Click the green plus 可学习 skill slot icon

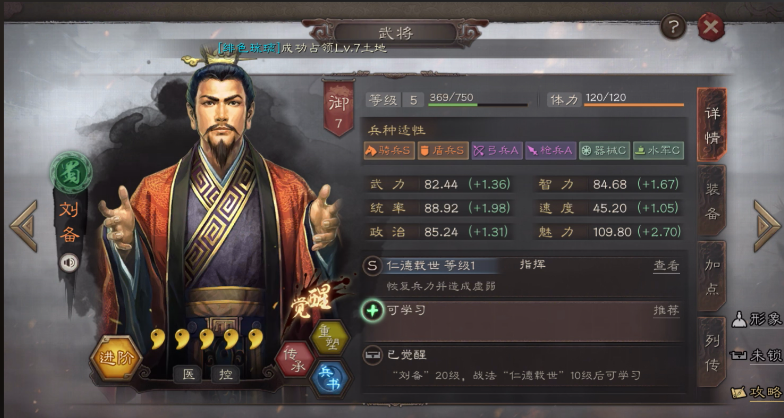[x=372, y=310]
